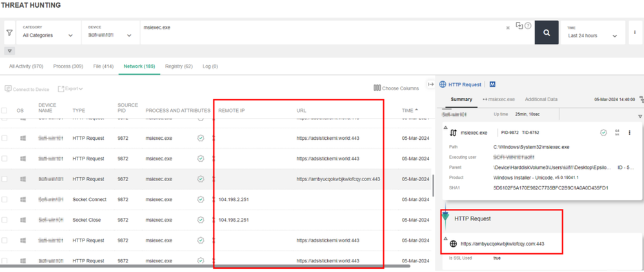
Task: Click the globe HTTP Request header icon
Action: click(x=443, y=84)
